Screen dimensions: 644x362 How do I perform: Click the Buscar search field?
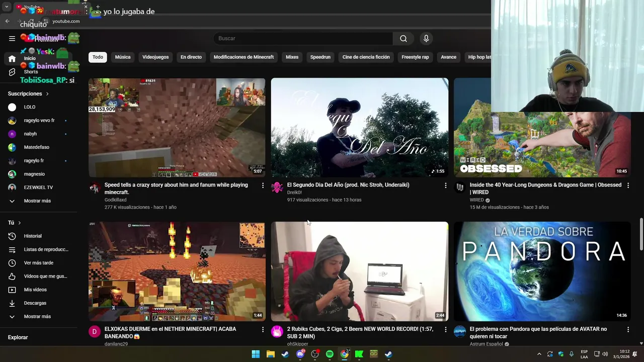(303, 39)
